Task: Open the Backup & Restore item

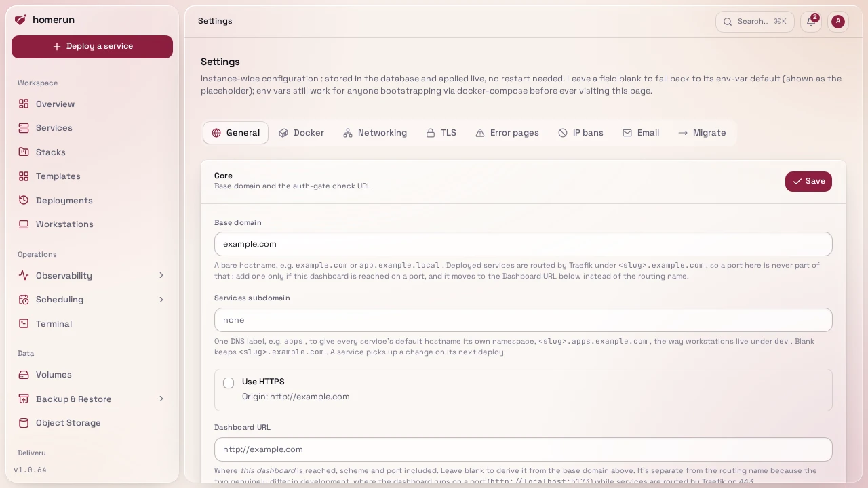Action: 92,399
